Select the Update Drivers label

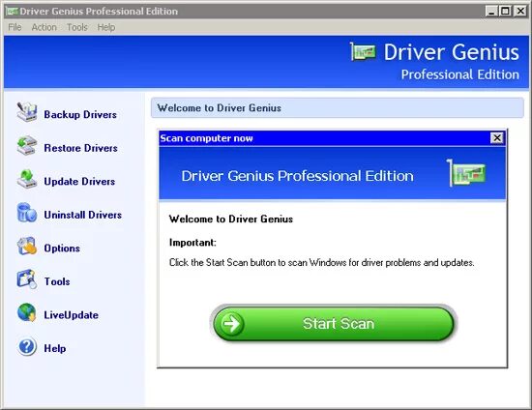(x=79, y=182)
